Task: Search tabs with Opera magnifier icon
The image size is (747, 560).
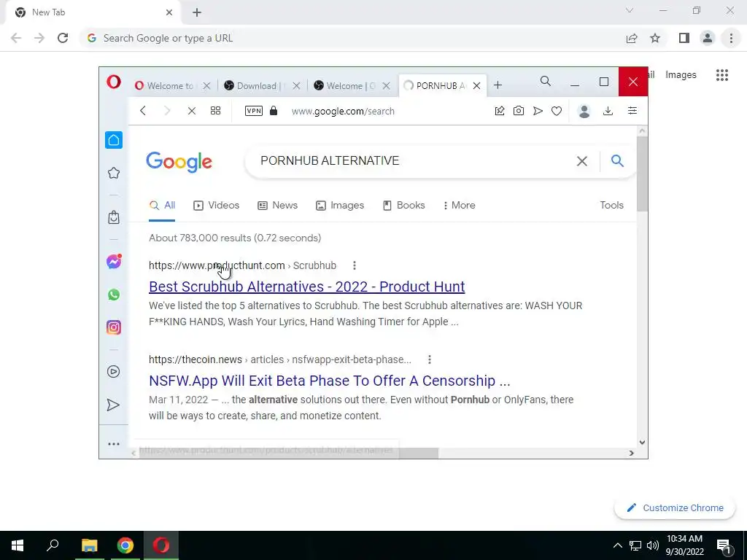Action: (x=546, y=82)
